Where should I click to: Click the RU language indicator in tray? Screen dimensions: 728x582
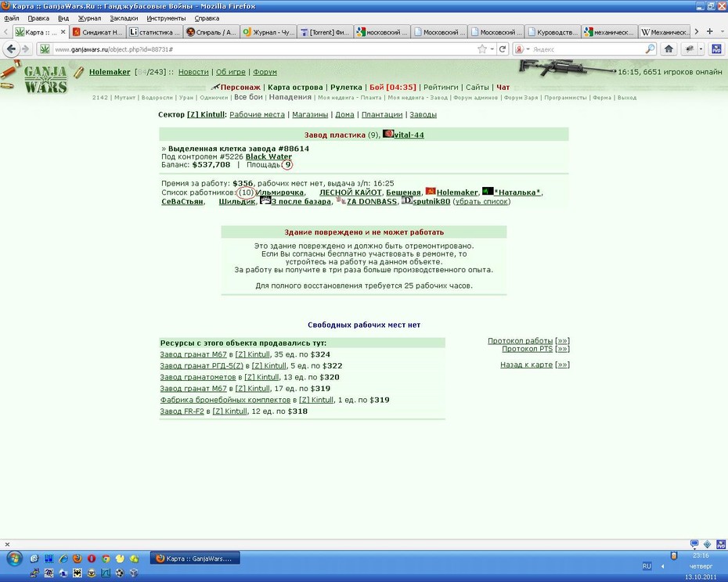647,566
